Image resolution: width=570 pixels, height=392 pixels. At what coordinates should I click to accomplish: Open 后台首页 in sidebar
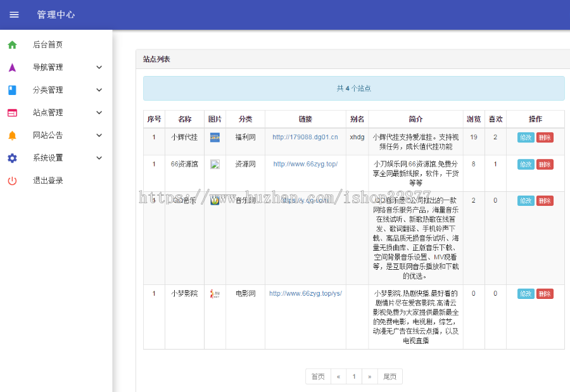[47, 45]
